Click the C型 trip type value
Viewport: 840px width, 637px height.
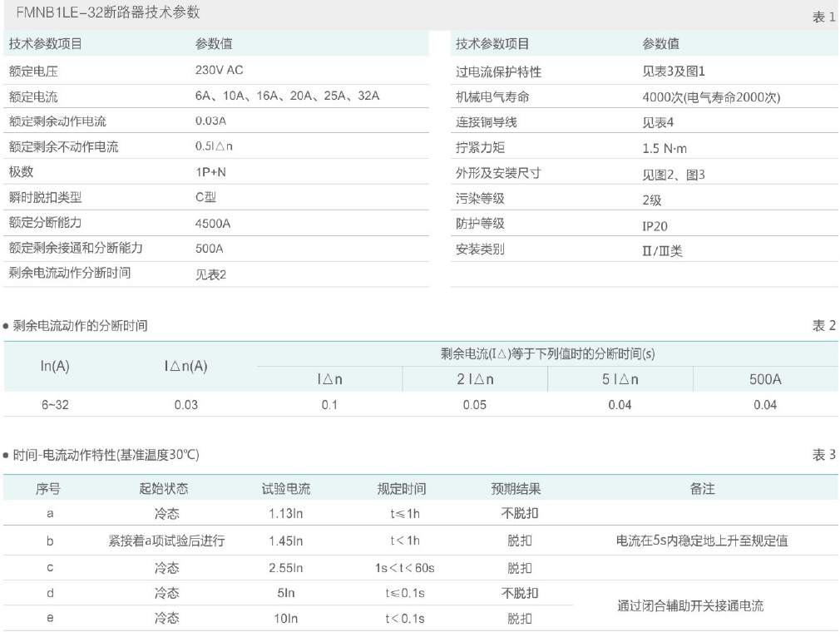[205, 197]
